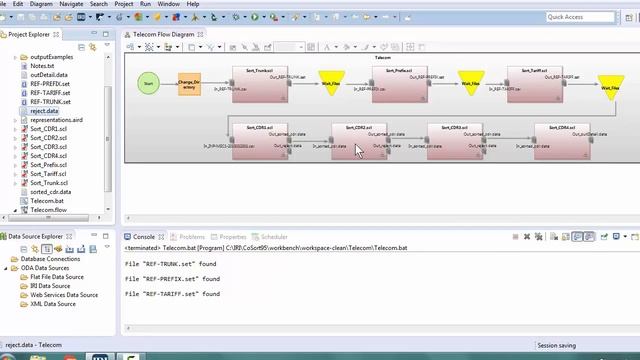This screenshot has height=360, width=640.
Task: Click the Terminate red square icon in Console
Action: [x=515, y=237]
